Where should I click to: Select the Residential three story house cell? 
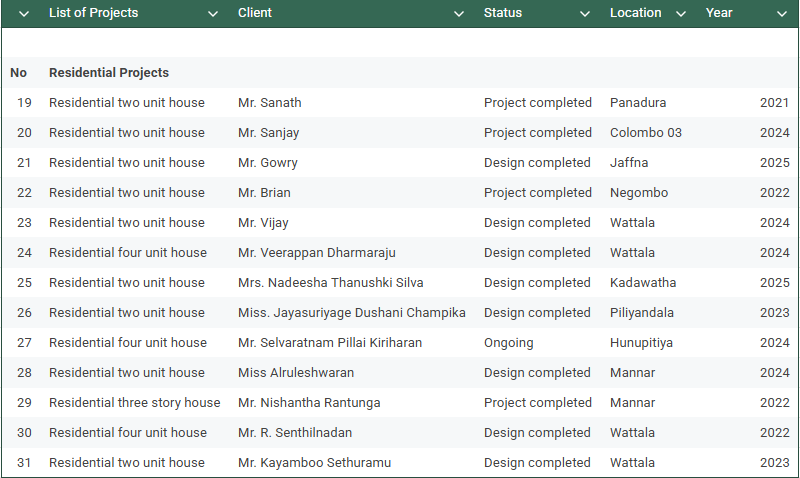pyautogui.click(x=134, y=403)
